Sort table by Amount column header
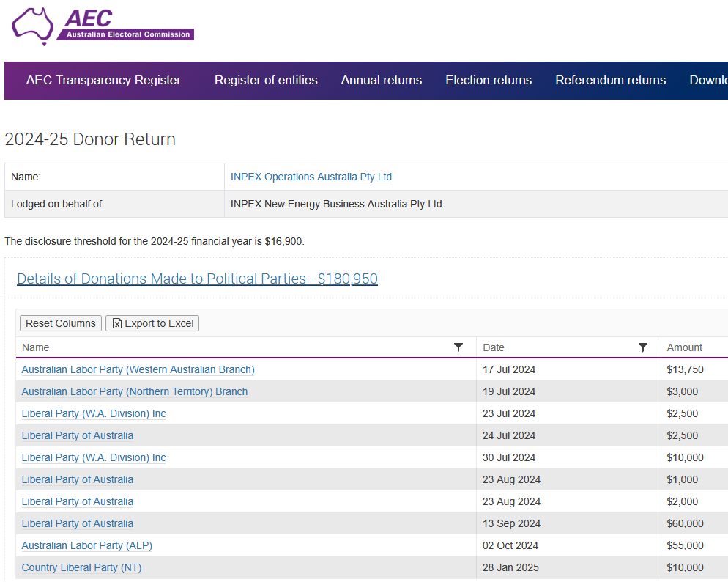This screenshot has width=728, height=582. [x=684, y=347]
